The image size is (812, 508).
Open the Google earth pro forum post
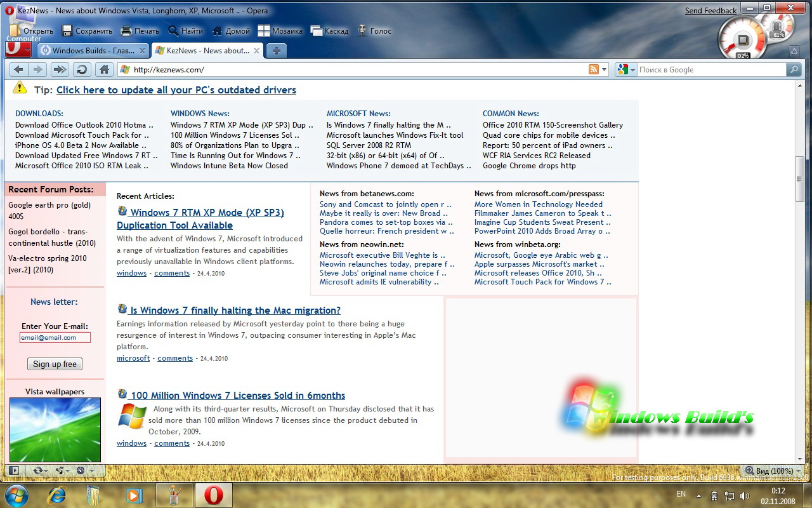(49, 211)
